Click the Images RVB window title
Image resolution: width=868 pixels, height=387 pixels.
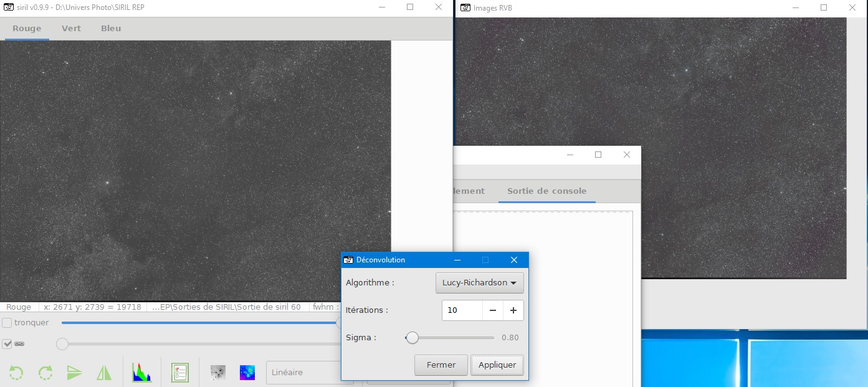[x=493, y=8]
